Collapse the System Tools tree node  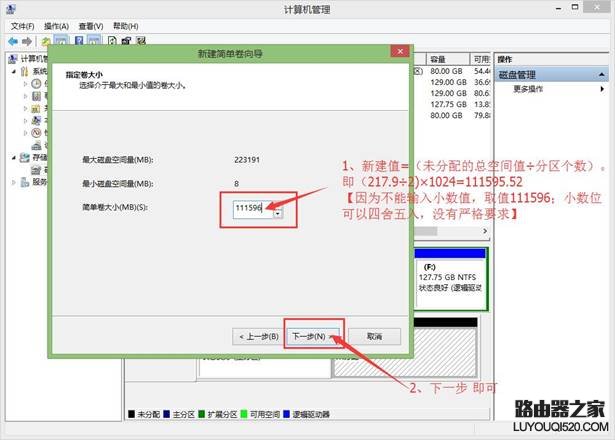pyautogui.click(x=14, y=72)
